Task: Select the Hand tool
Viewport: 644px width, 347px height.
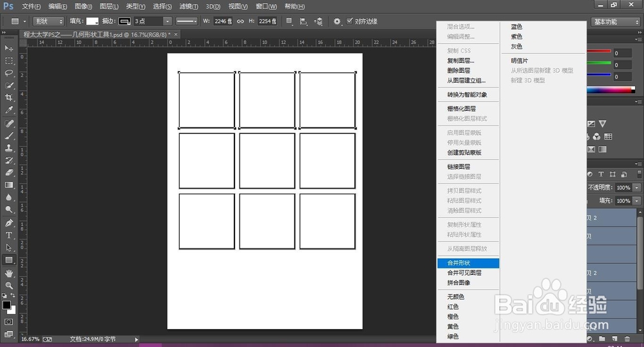Action: [x=8, y=274]
